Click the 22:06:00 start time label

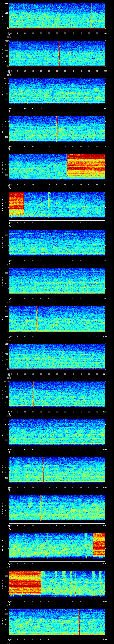(x=9, y=223)
